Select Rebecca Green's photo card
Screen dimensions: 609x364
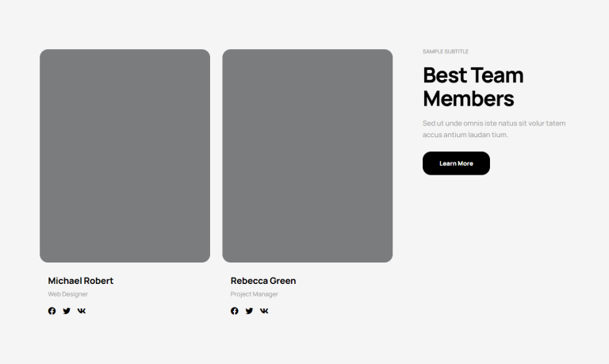point(307,155)
